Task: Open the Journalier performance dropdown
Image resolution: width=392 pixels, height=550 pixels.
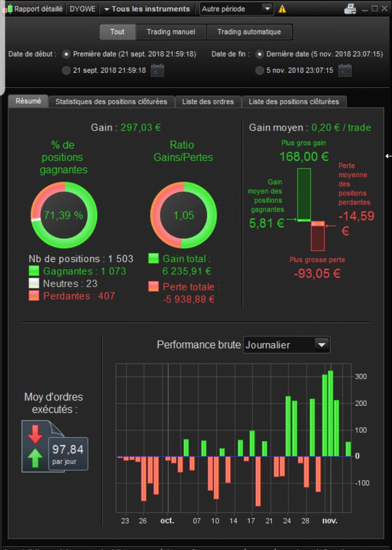Action: (286, 345)
